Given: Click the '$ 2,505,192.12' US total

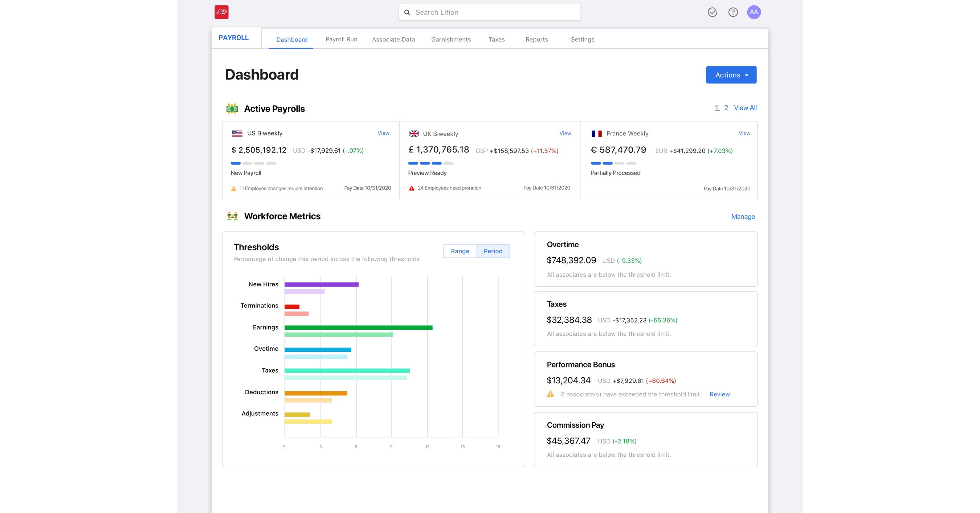Looking at the screenshot, I should pyautogui.click(x=259, y=150).
